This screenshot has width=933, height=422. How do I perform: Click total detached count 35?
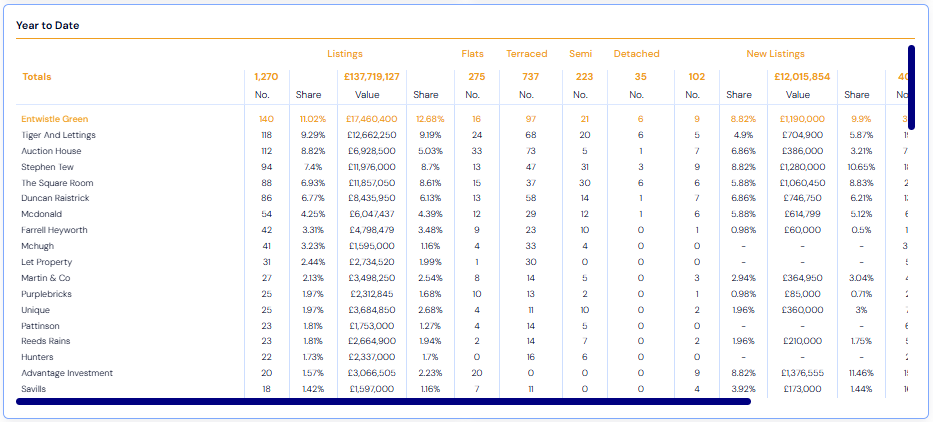[x=640, y=77]
